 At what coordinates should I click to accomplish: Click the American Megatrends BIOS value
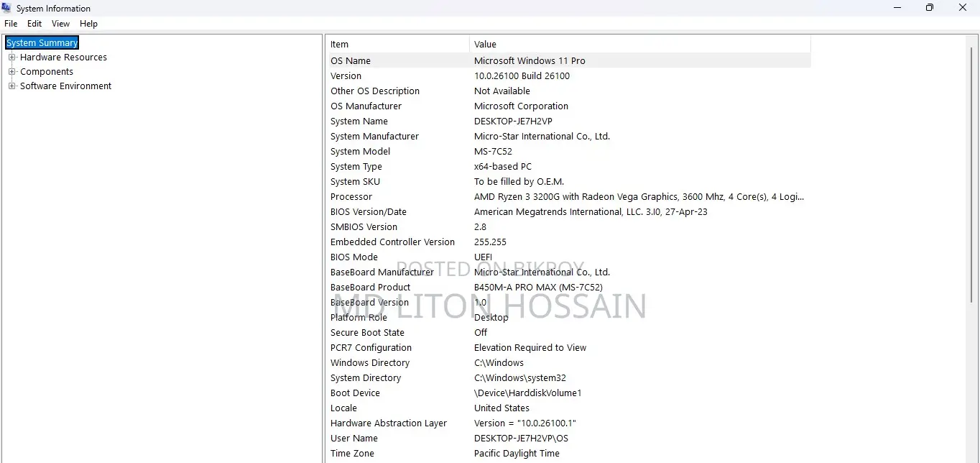coord(591,212)
